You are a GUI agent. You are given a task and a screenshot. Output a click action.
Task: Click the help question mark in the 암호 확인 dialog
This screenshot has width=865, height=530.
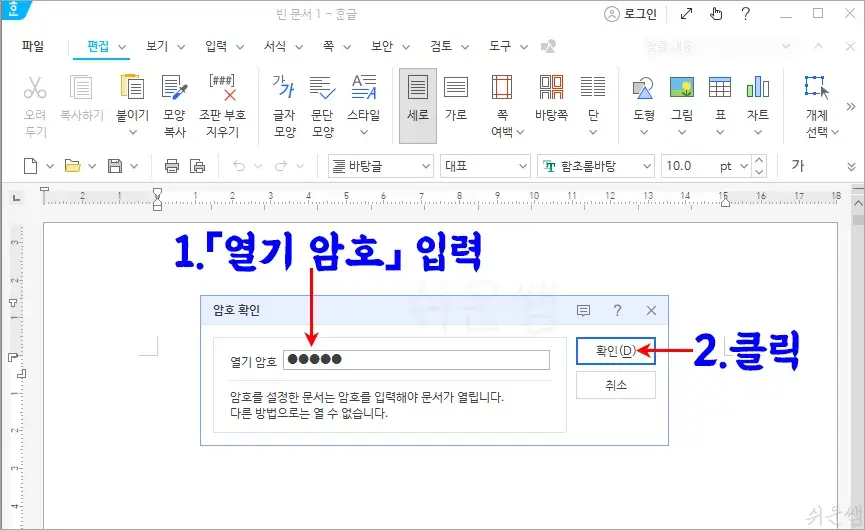coord(617,310)
